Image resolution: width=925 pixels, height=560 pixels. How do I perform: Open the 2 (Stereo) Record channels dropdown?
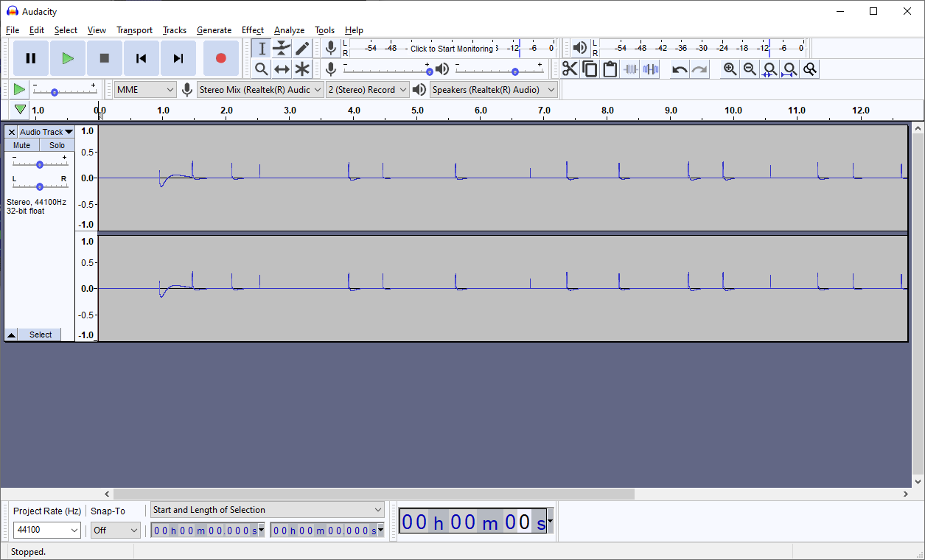(367, 89)
